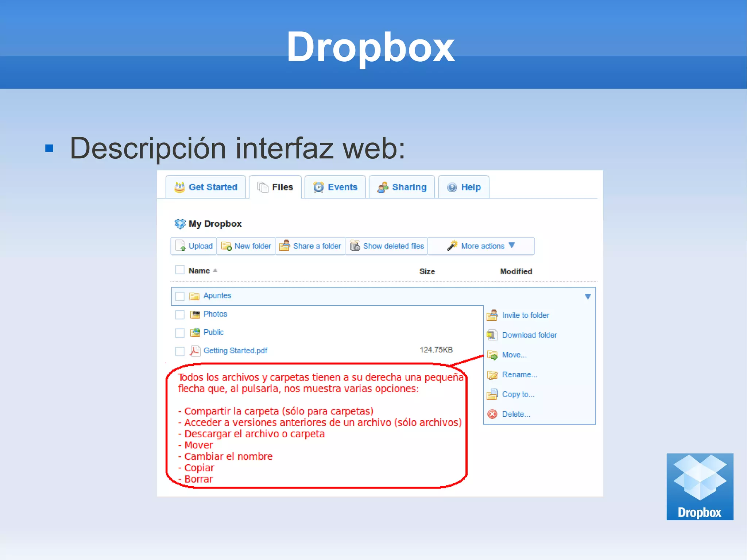Click the My Dropbox heading
This screenshot has height=560, width=747.
click(215, 224)
